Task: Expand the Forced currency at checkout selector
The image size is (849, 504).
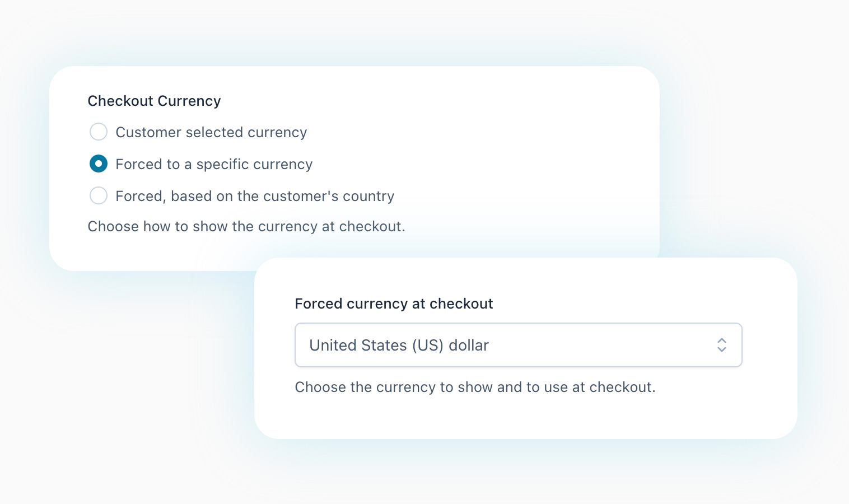Action: (x=519, y=345)
